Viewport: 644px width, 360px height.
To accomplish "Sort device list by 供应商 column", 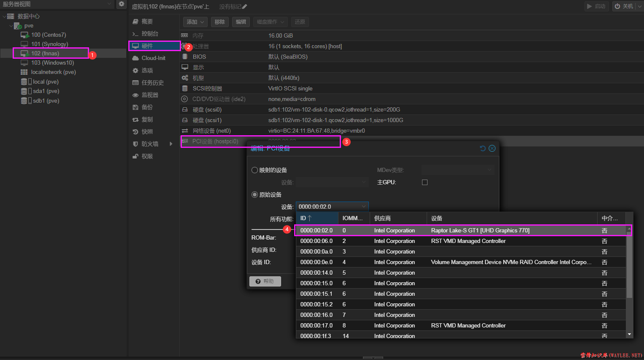I will (398, 218).
